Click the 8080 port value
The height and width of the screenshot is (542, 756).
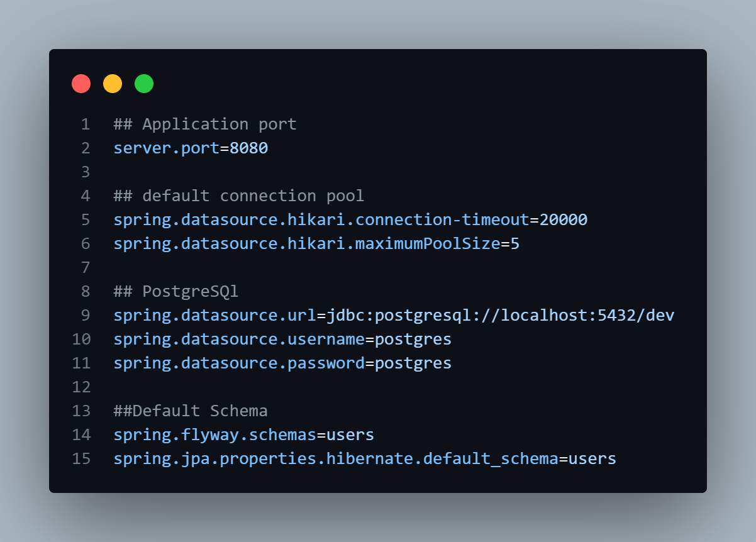click(x=248, y=148)
